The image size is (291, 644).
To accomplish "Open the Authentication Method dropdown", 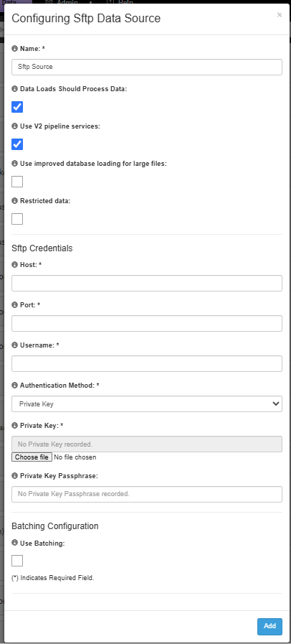I will click(147, 403).
